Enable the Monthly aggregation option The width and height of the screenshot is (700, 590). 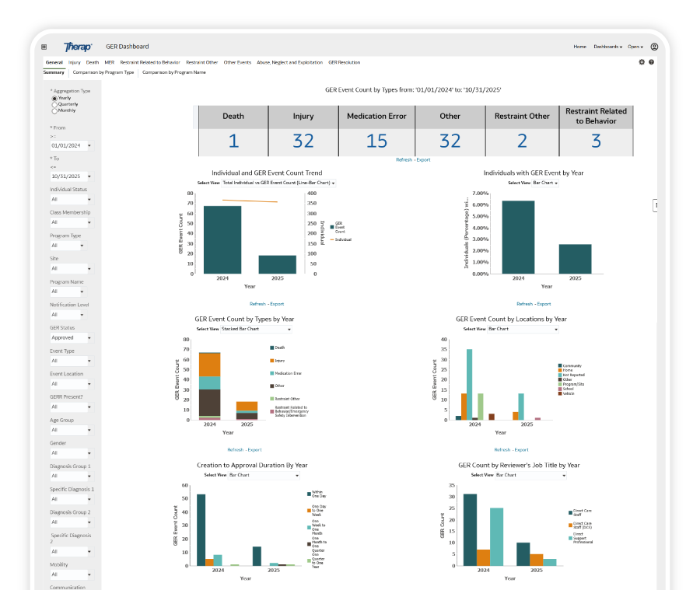54,110
